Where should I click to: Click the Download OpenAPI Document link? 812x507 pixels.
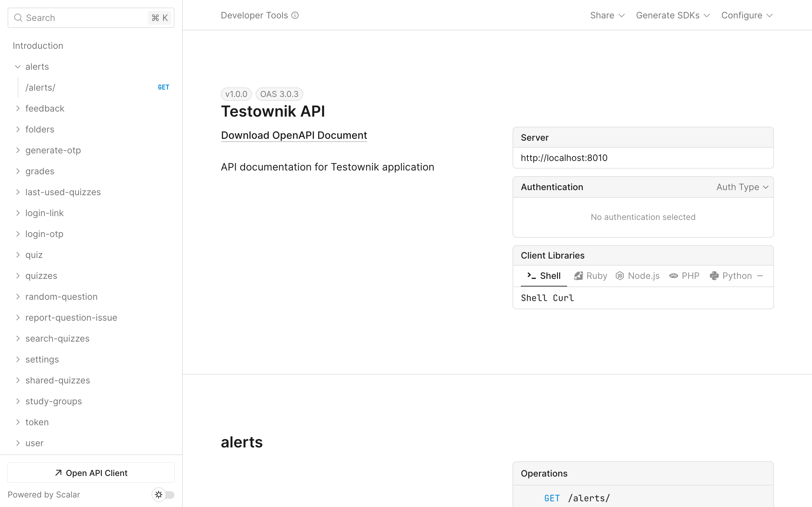294,135
